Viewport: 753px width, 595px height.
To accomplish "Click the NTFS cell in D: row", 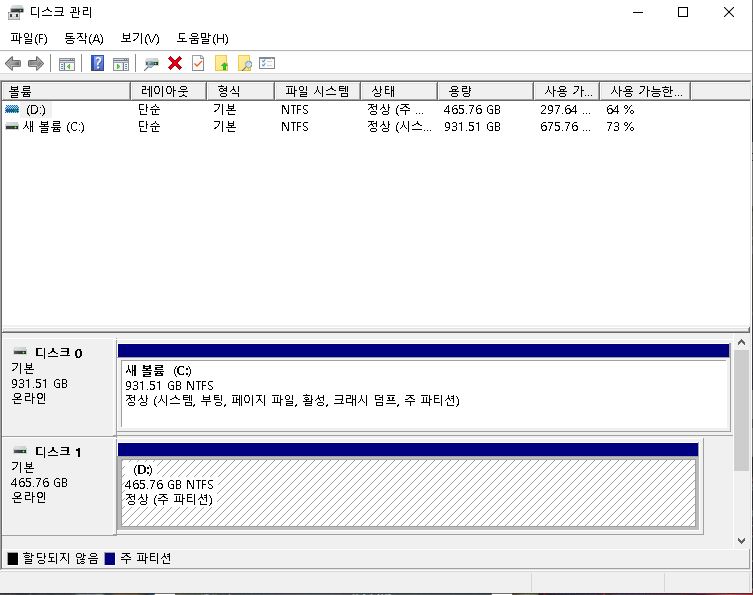I will [295, 109].
